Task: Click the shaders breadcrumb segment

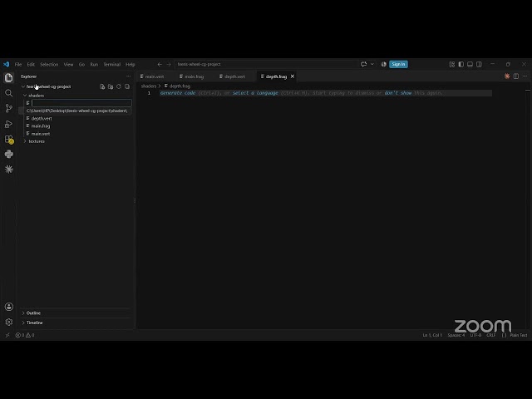Action: click(x=149, y=86)
